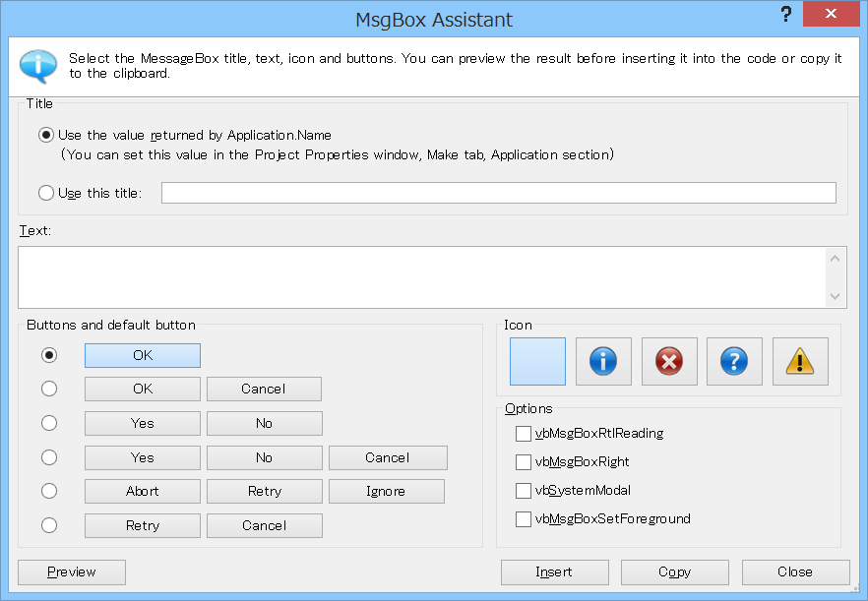Pick the Abort, Retry, Ignore button set radio
Image resolution: width=868 pixels, height=601 pixels.
(49, 492)
